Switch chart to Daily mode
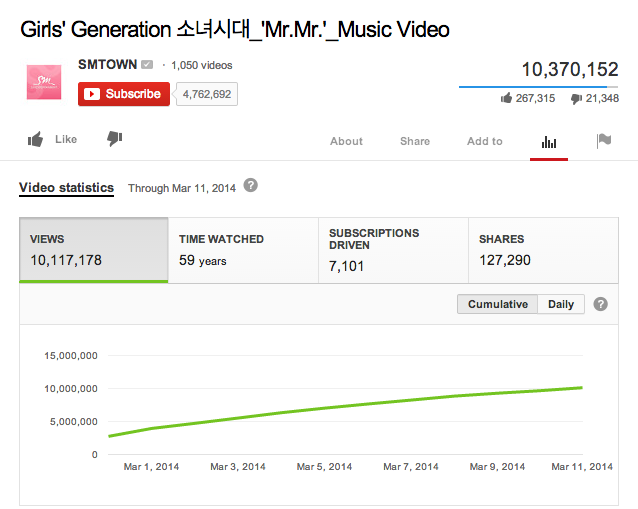Viewport: 638px width, 509px height. 561,304
